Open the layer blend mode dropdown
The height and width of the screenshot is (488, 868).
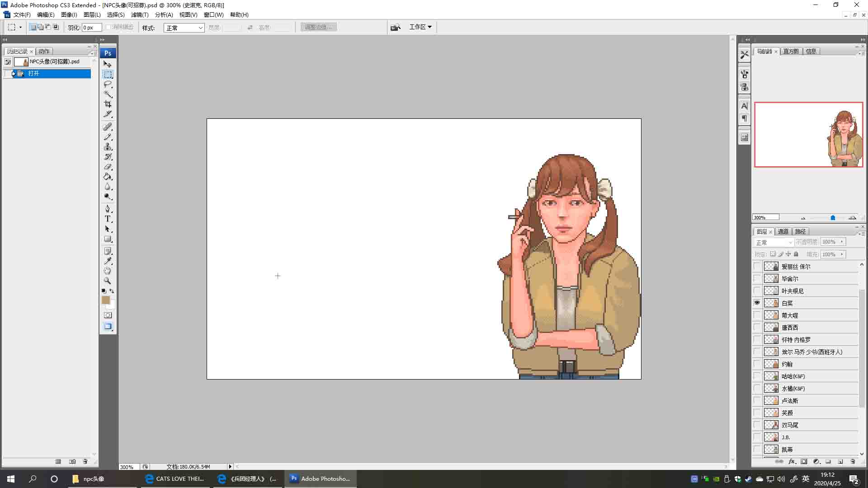click(x=774, y=242)
